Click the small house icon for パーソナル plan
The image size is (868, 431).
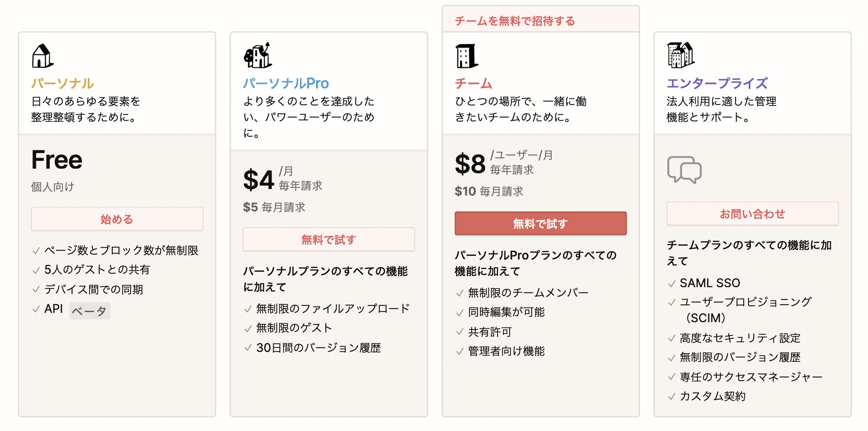tap(43, 56)
